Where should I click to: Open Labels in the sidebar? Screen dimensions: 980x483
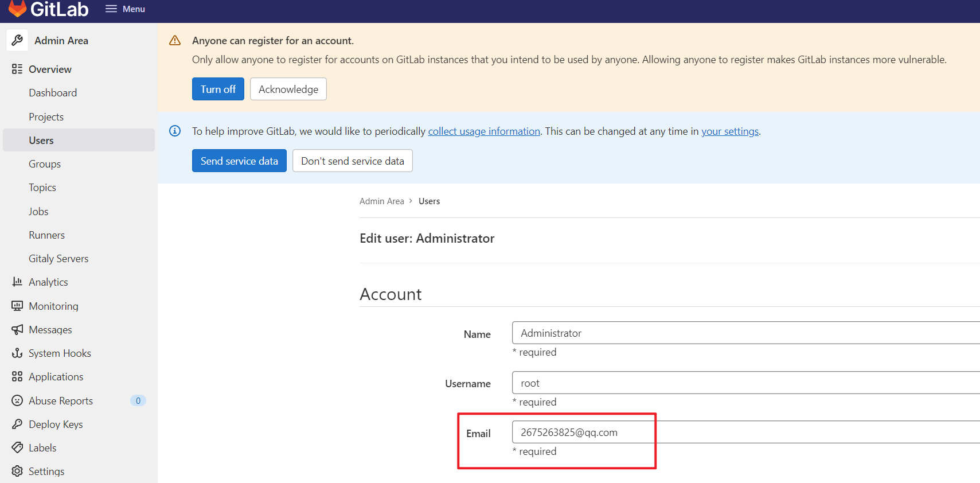point(42,447)
